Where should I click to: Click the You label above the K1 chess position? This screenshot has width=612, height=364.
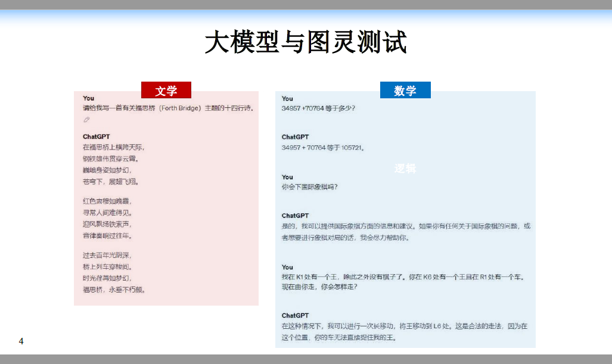click(287, 267)
